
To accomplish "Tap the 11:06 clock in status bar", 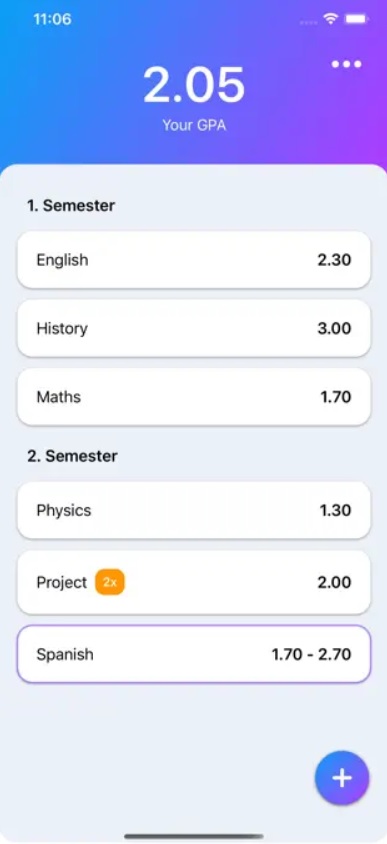I will [x=52, y=19].
